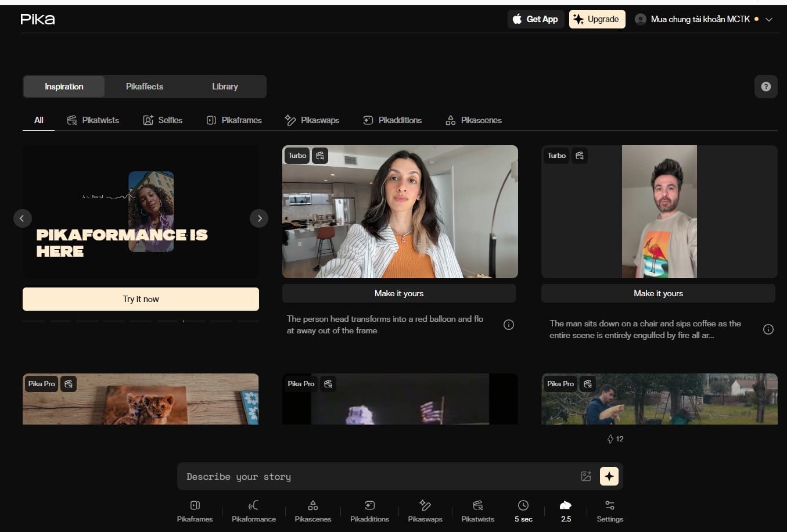Click the Upgrade button

click(596, 19)
